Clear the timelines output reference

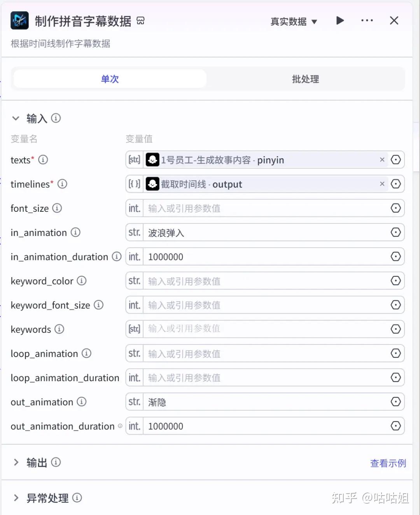pos(382,184)
